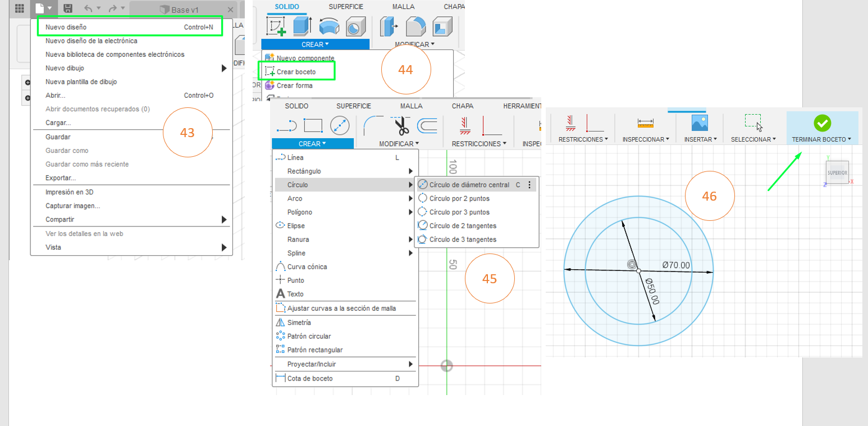This screenshot has width=868, height=426.
Task: Choose Capturar imagen... menu item
Action: [x=73, y=206]
